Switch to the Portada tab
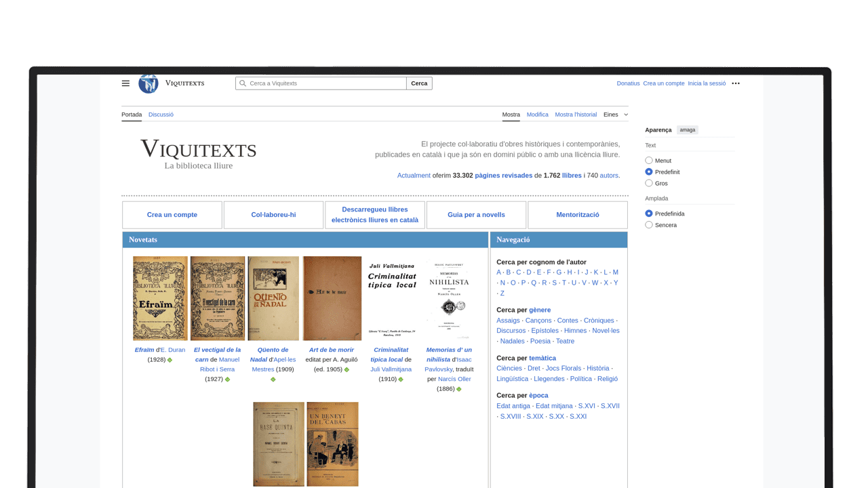This screenshot has width=868, height=488. (132, 115)
